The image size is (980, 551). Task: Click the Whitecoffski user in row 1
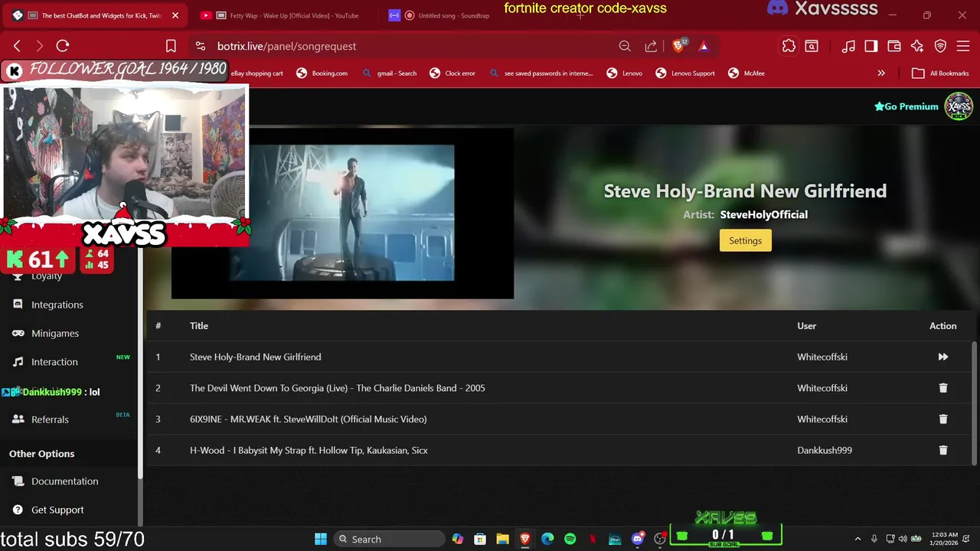pos(822,357)
